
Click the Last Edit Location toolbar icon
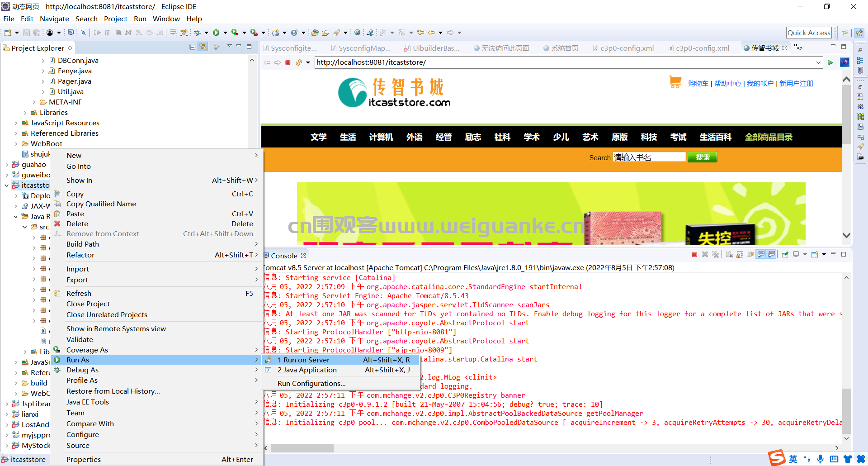pyautogui.click(x=420, y=33)
